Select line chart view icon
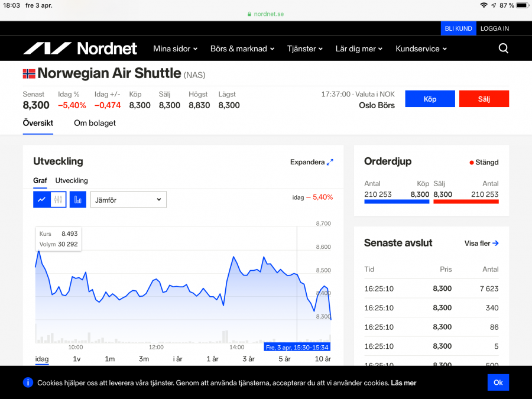The height and width of the screenshot is (399, 532). pyautogui.click(x=41, y=200)
